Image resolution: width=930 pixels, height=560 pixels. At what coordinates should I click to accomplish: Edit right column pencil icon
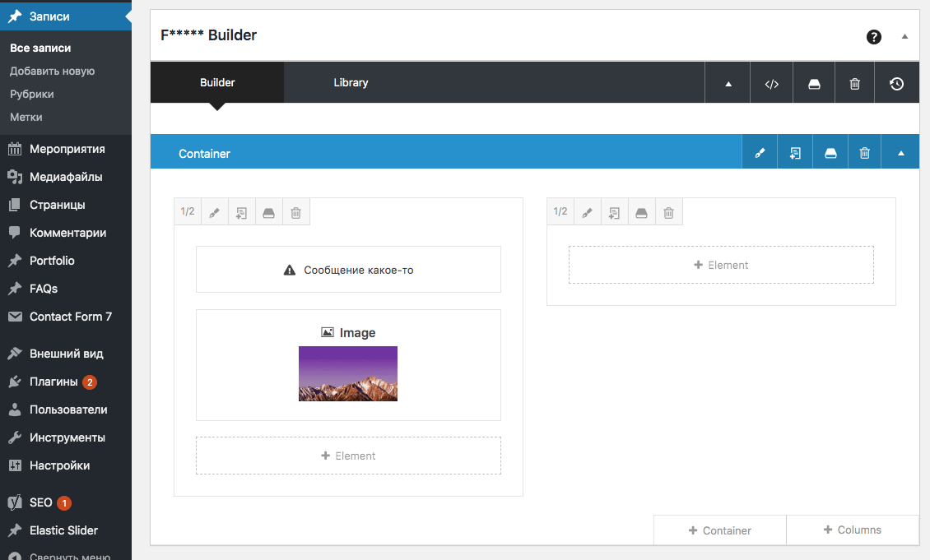(x=587, y=212)
